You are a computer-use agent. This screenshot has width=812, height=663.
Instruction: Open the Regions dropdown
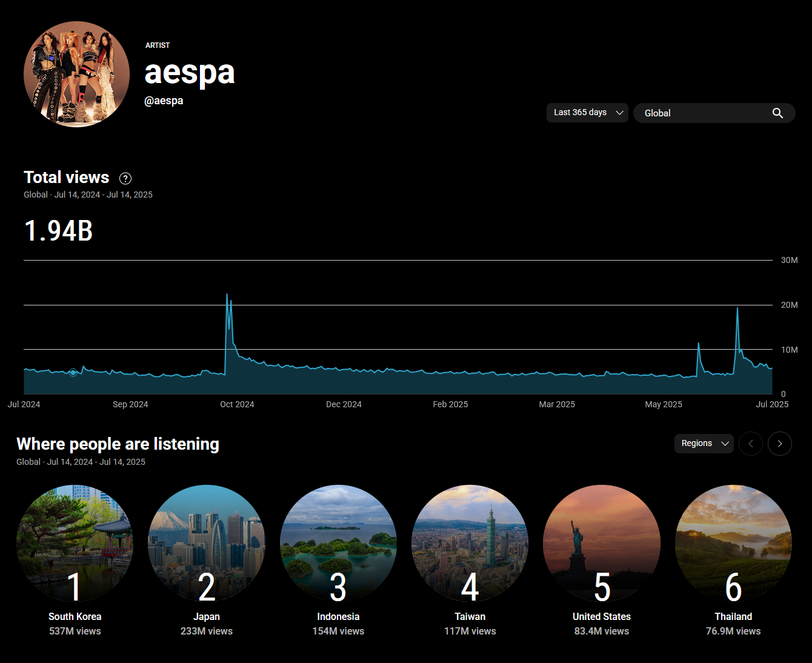pos(704,444)
